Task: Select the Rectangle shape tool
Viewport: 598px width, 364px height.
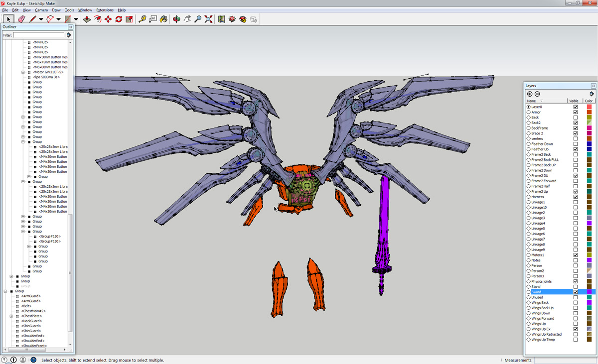Action: point(67,19)
